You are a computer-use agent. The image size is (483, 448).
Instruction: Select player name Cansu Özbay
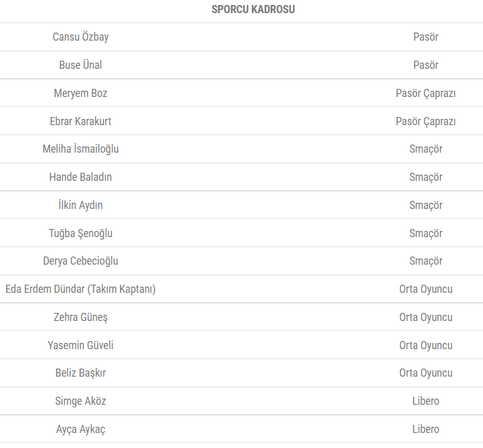click(x=81, y=37)
